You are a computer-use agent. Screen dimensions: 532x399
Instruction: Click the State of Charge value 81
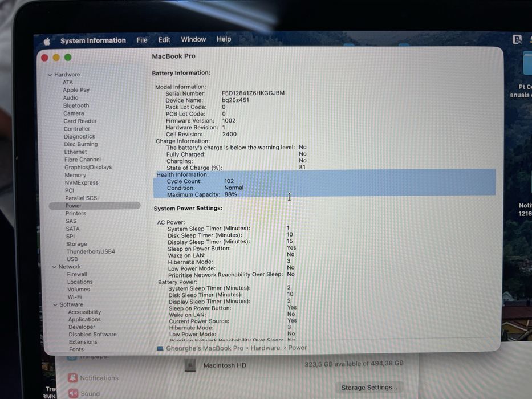302,167
